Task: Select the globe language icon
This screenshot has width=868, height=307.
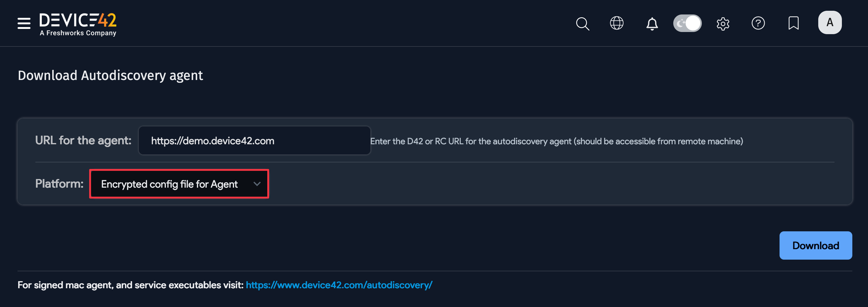Action: pyautogui.click(x=617, y=23)
